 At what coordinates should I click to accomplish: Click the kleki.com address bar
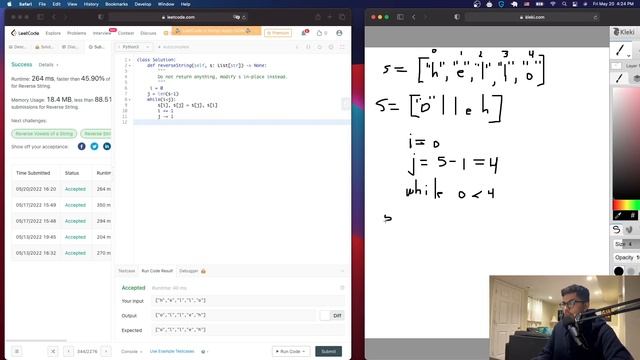532,17
